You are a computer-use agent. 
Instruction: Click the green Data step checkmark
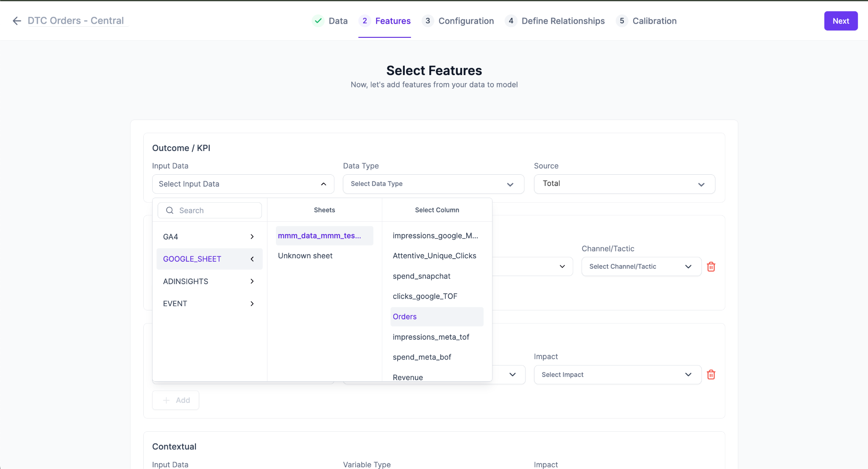tap(318, 21)
